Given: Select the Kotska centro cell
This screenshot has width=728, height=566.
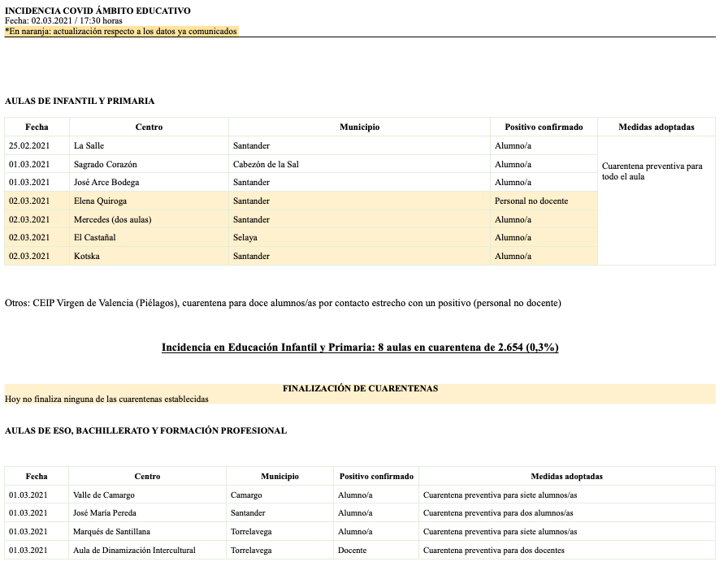Looking at the screenshot, I should coord(87,257).
